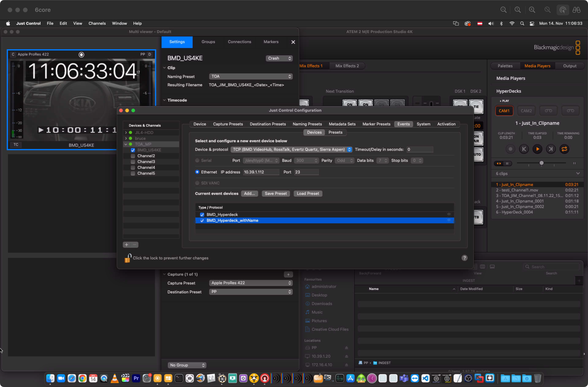Screen dimensions: 588x387
Task: Open the Capture Preset dropdown
Action: click(x=251, y=283)
